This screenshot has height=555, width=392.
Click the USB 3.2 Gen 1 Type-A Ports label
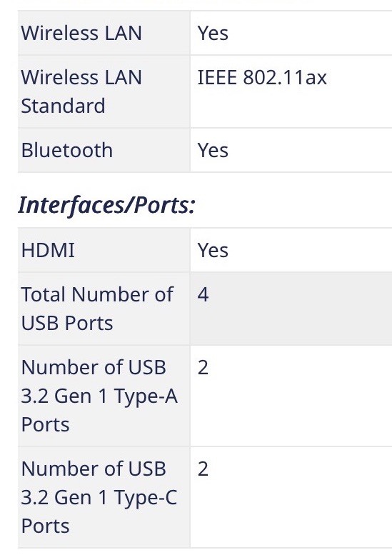pos(99,396)
